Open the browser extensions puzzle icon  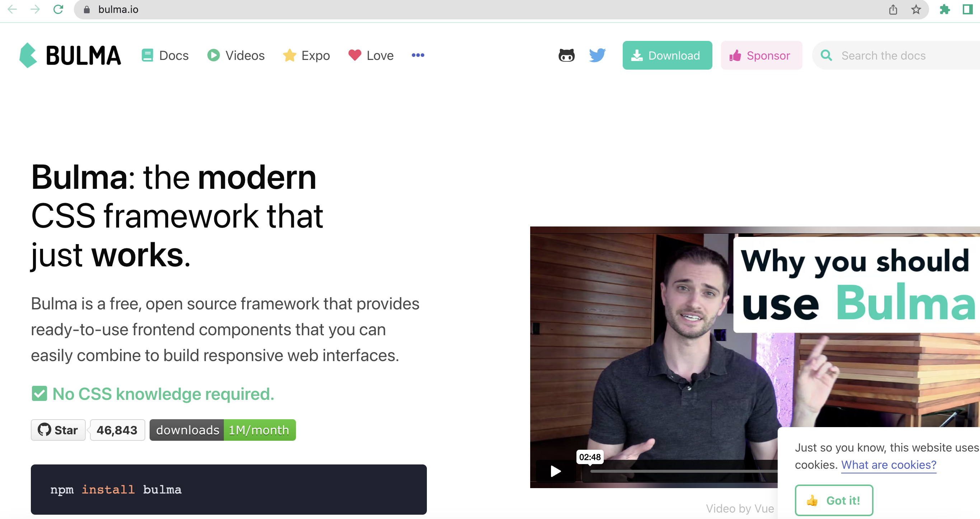click(x=944, y=10)
